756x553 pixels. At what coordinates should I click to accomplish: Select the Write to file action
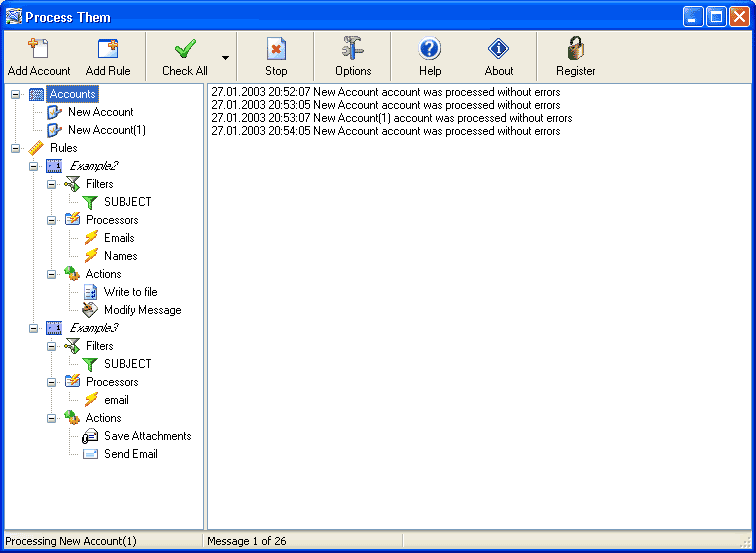130,292
